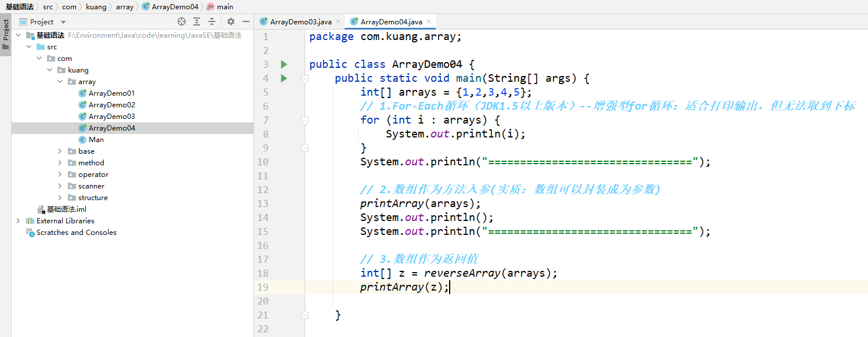
Task: Click src breadcrumb in navigation bar
Action: [x=48, y=7]
